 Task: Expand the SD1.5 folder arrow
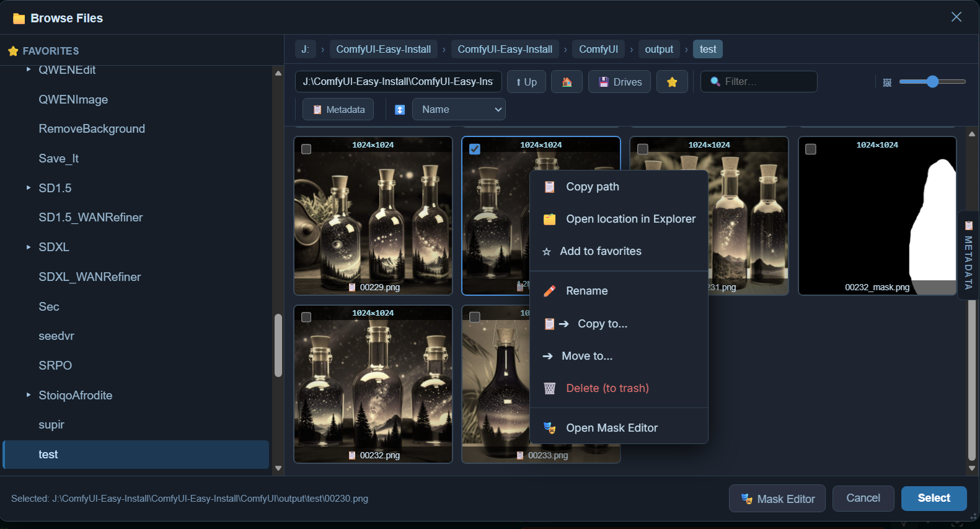[x=29, y=187]
